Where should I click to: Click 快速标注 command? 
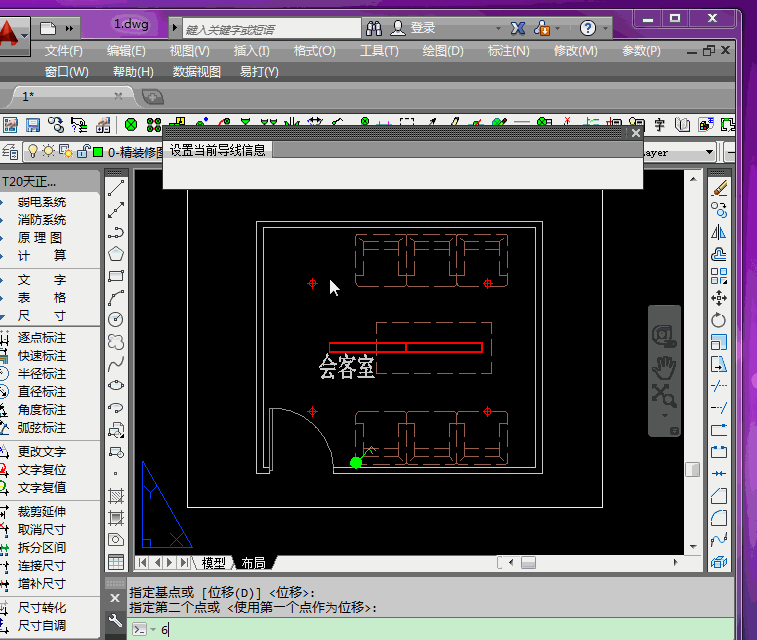[42, 356]
